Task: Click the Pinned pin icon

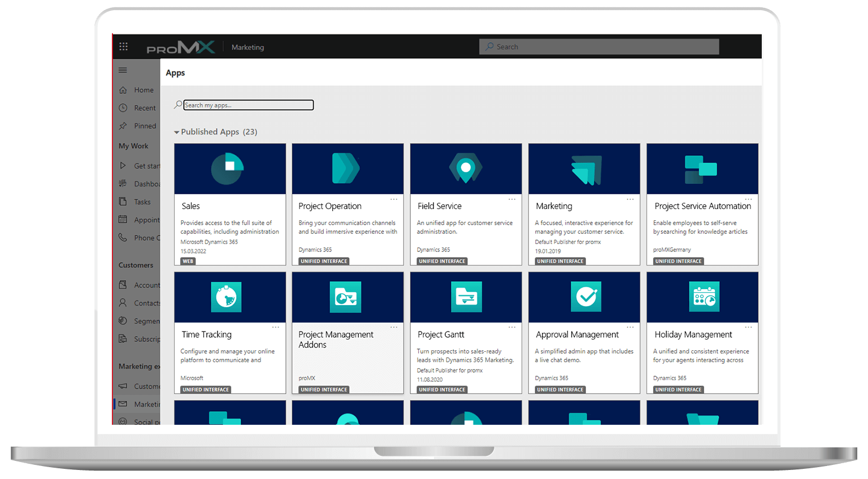Action: point(123,126)
